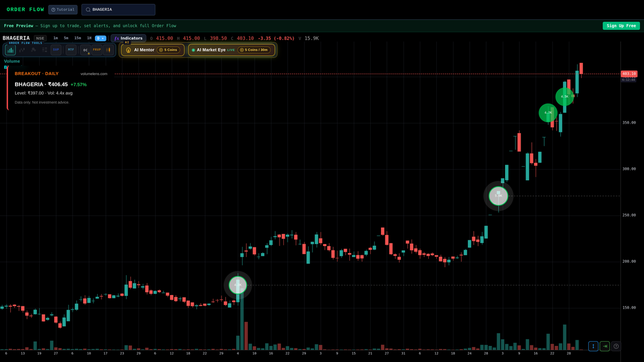Image resolution: width=644 pixels, height=362 pixels.
Task: Jump to latest bar arrow button
Action: tap(605, 346)
